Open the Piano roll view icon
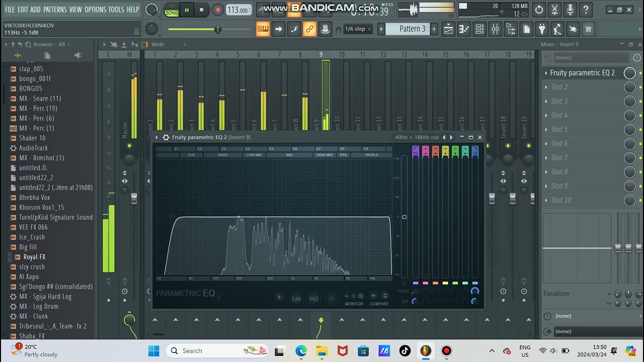The width and height of the screenshot is (644, 362). coord(464,29)
